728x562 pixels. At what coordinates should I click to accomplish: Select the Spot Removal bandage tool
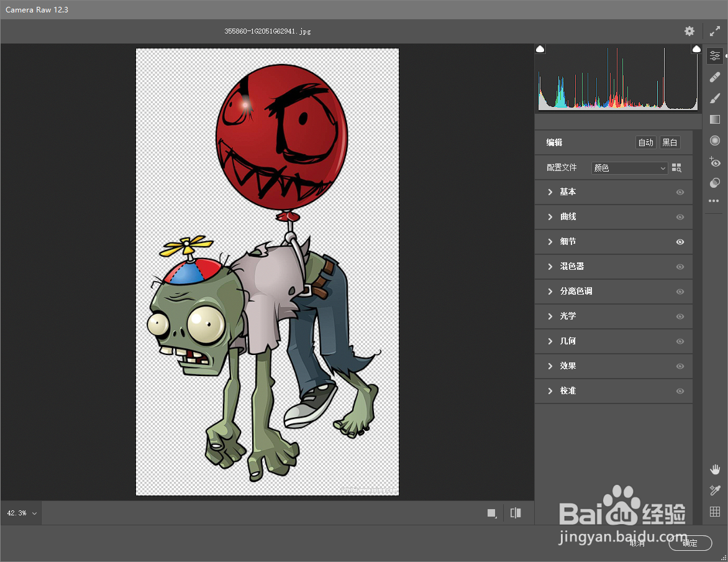click(715, 77)
